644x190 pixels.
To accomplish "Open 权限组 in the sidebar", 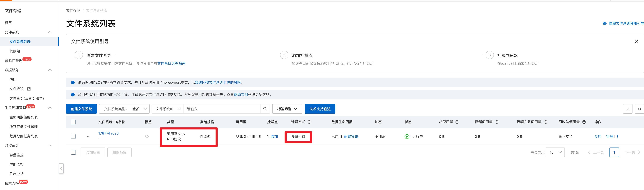I will 15,51.
